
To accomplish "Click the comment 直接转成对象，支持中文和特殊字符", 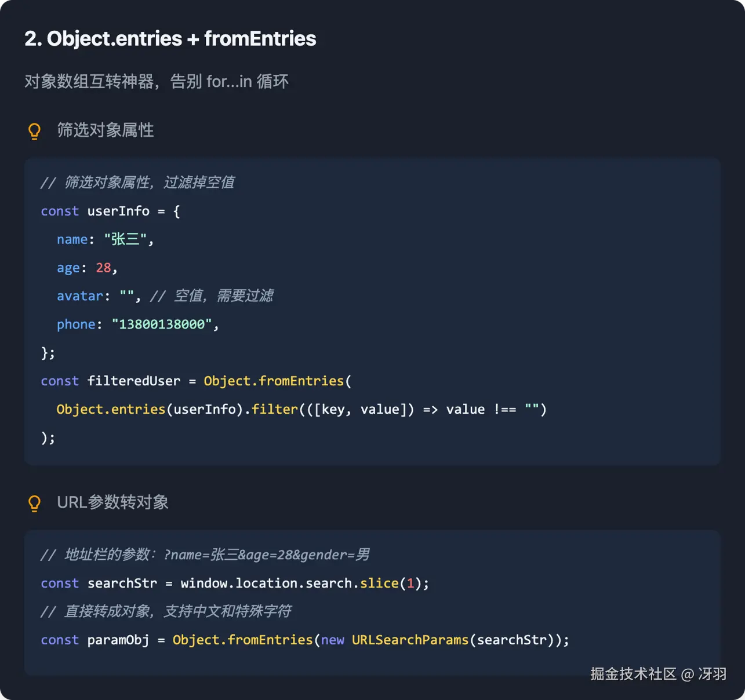I will (x=166, y=611).
